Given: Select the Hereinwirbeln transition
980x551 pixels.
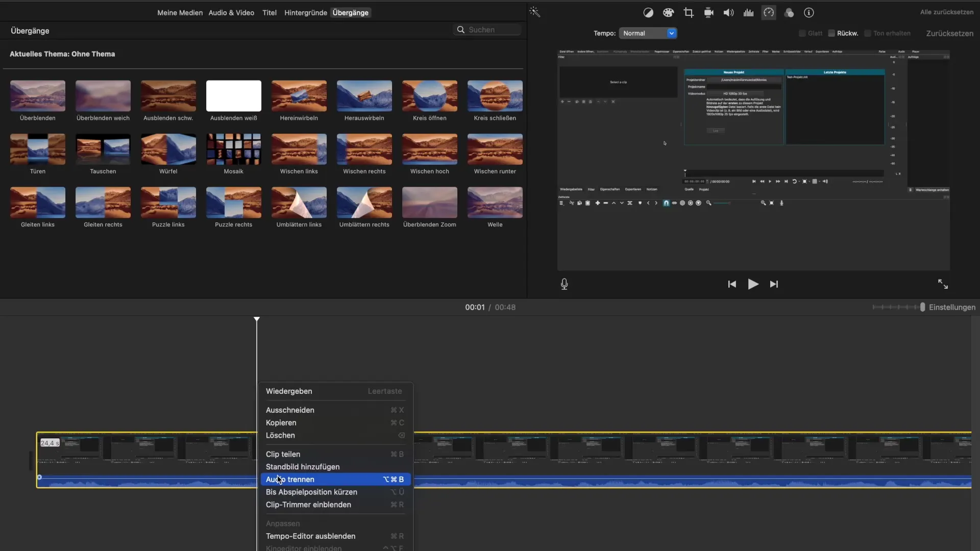Looking at the screenshot, I should 299,95.
